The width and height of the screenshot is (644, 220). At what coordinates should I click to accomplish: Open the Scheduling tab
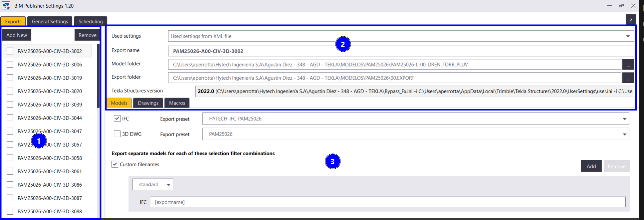click(x=91, y=21)
